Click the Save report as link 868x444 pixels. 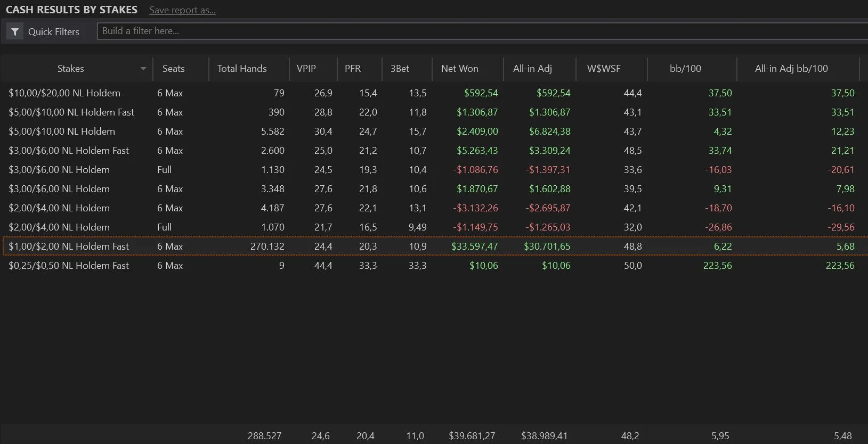coord(182,10)
